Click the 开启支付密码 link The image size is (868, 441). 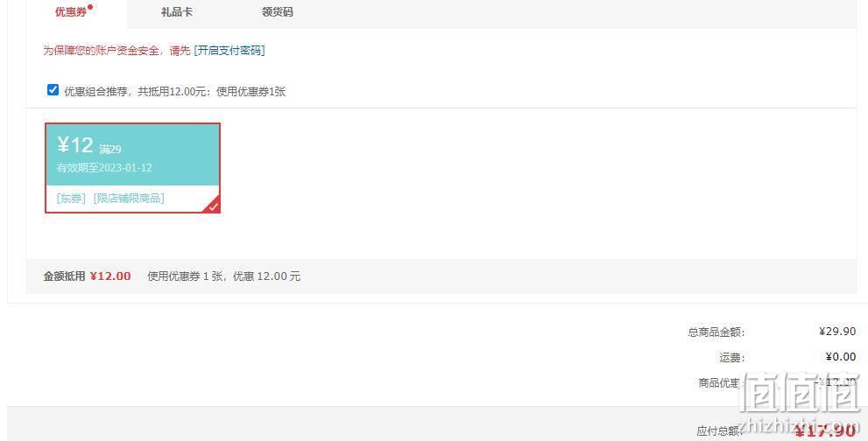(x=229, y=51)
